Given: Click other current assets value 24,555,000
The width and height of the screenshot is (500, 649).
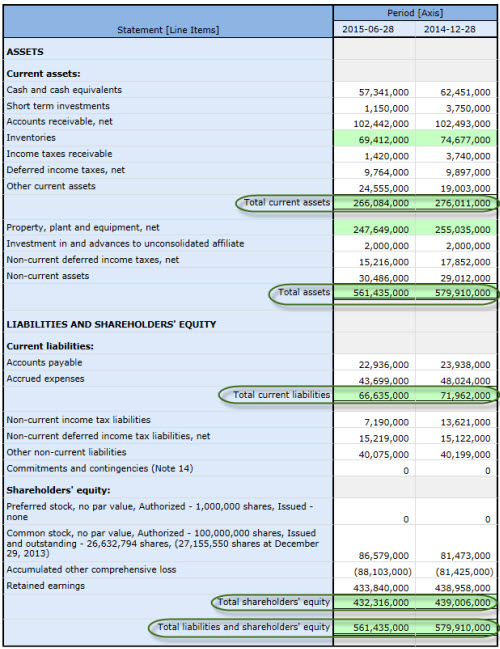Looking at the screenshot, I should pyautogui.click(x=384, y=188).
